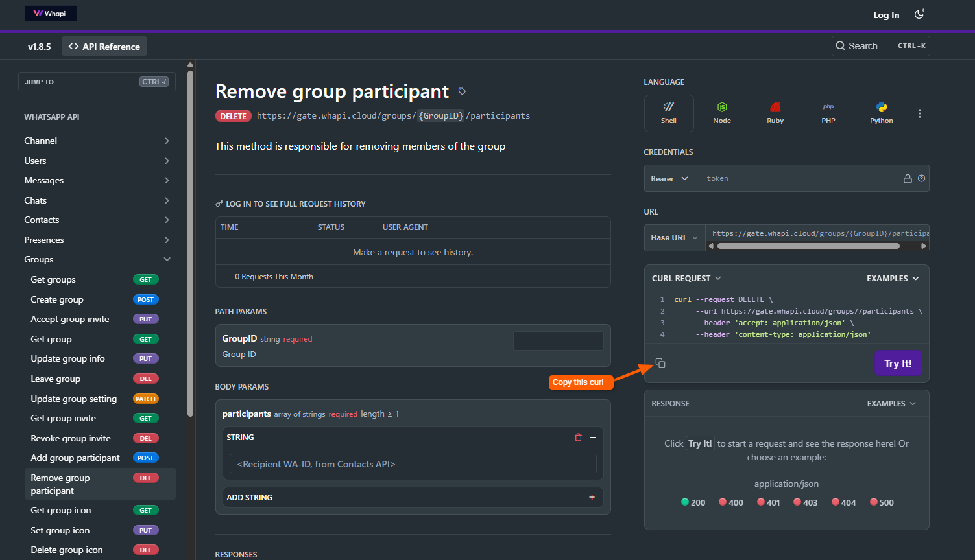Delete the participants string entry via trash icon

(578, 437)
